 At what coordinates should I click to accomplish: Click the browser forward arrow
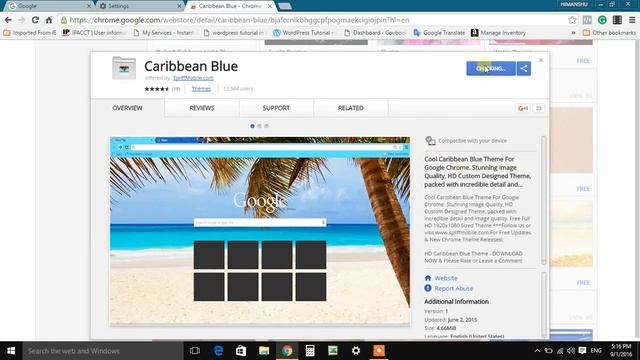[22, 20]
